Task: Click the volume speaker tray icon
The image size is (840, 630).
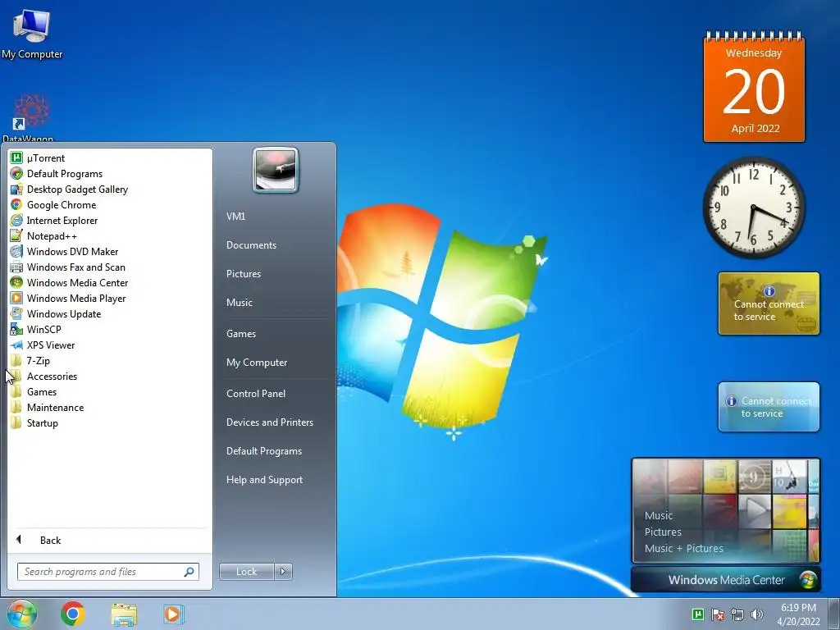Action: pos(757,614)
